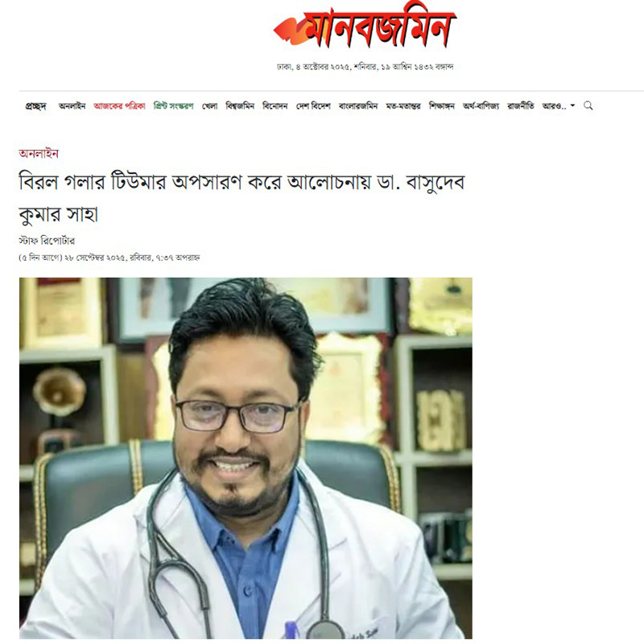The image size is (644, 644).
Task: Select মত-মতান্তর menu item
Action: click(x=403, y=106)
